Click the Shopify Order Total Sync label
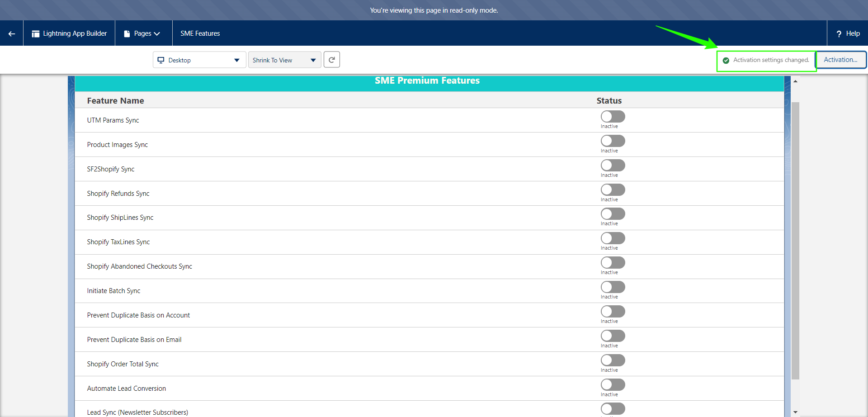Viewport: 868px width, 417px height. [123, 364]
